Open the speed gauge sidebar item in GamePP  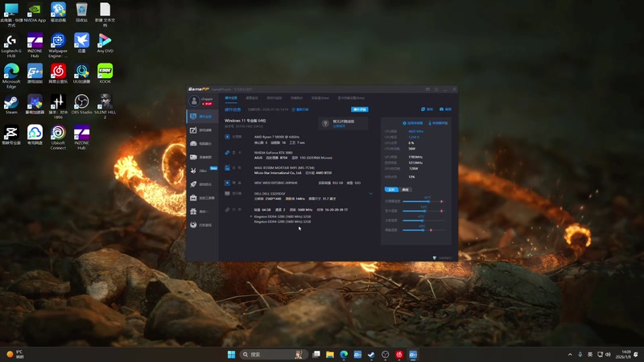(x=193, y=144)
